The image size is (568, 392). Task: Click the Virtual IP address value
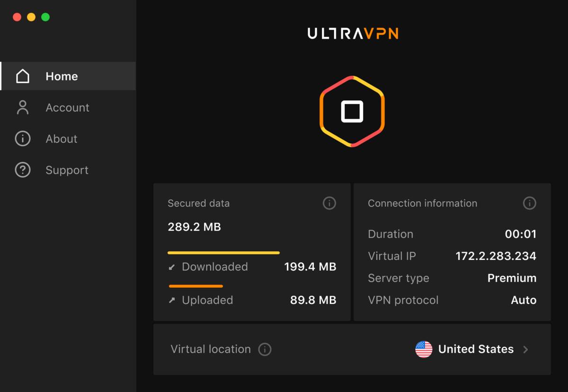pyautogui.click(x=496, y=256)
